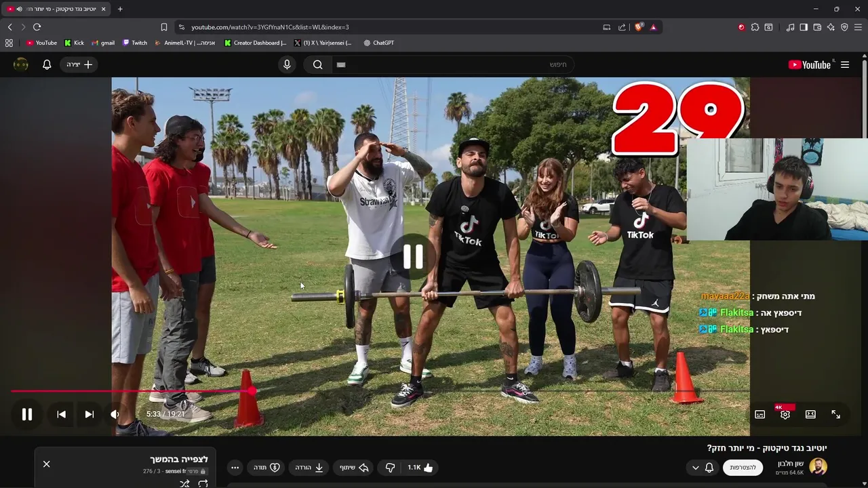
Task: Open the Create (יצירה) button
Action: 79,64
